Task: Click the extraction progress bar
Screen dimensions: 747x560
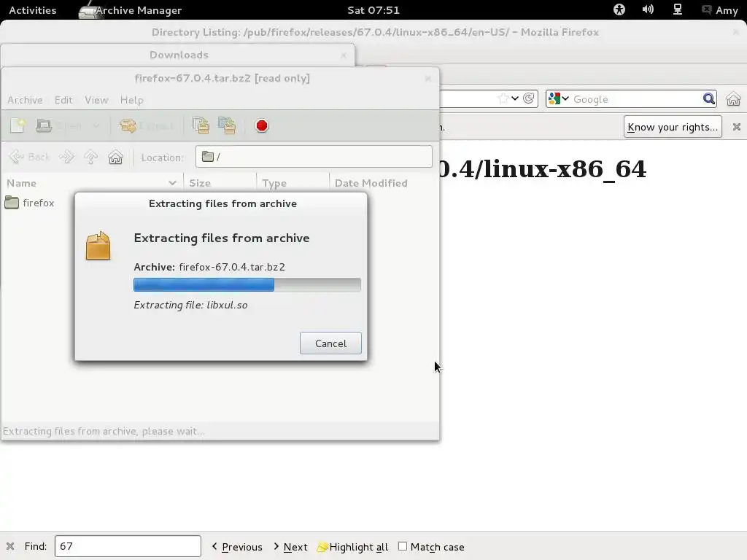Action: pos(247,285)
